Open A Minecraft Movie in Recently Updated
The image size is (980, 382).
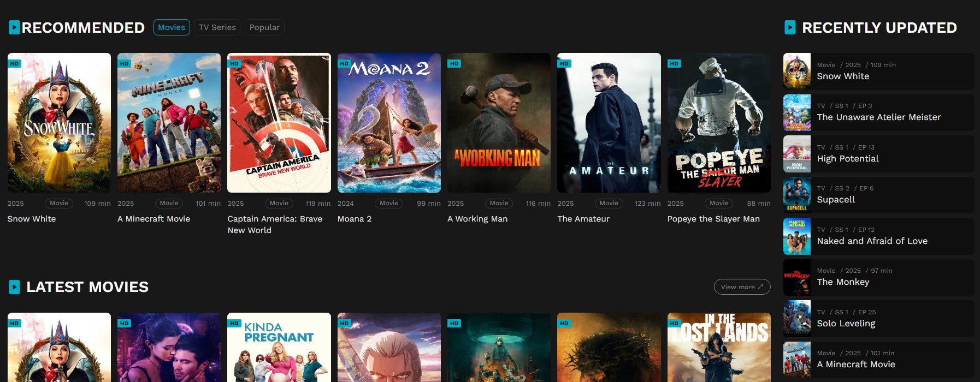point(879,360)
